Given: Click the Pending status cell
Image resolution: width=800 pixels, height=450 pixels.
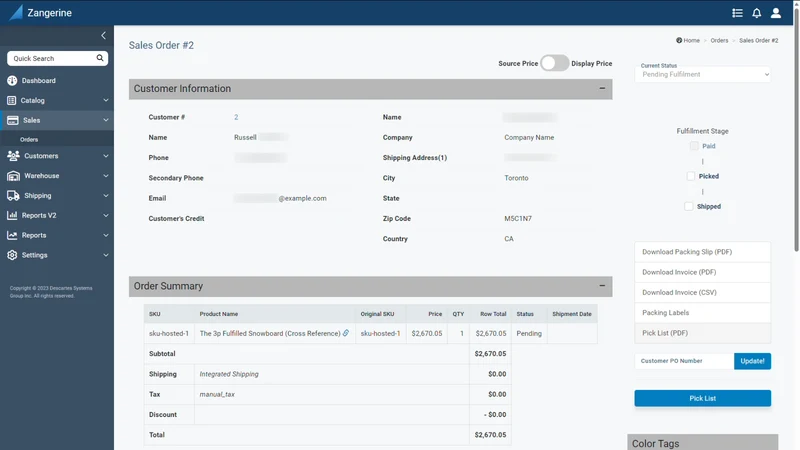Looking at the screenshot, I should (529, 333).
